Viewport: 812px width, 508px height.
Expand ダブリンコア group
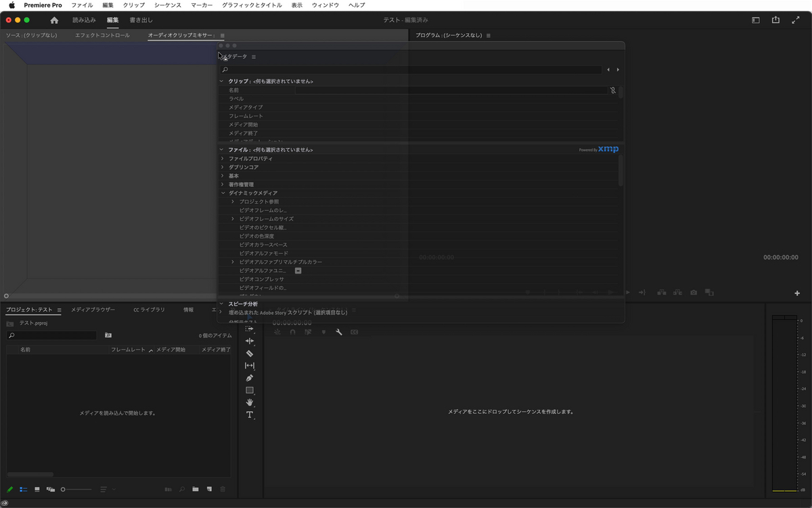pyautogui.click(x=223, y=167)
